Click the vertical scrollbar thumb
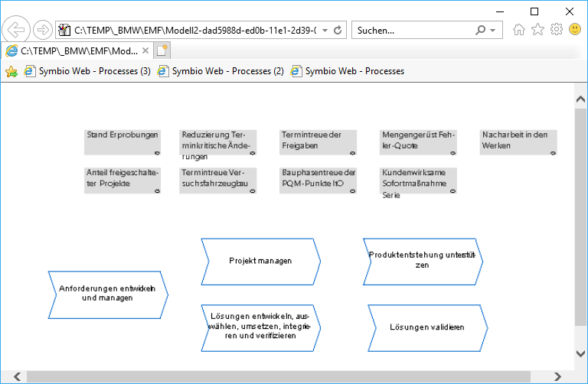Screen dimensions: 588x384 (580, 217)
